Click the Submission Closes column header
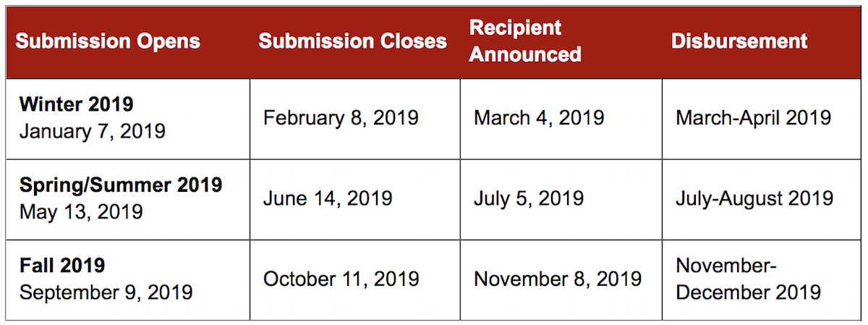Viewport: 868px width, 325px height. click(x=353, y=41)
